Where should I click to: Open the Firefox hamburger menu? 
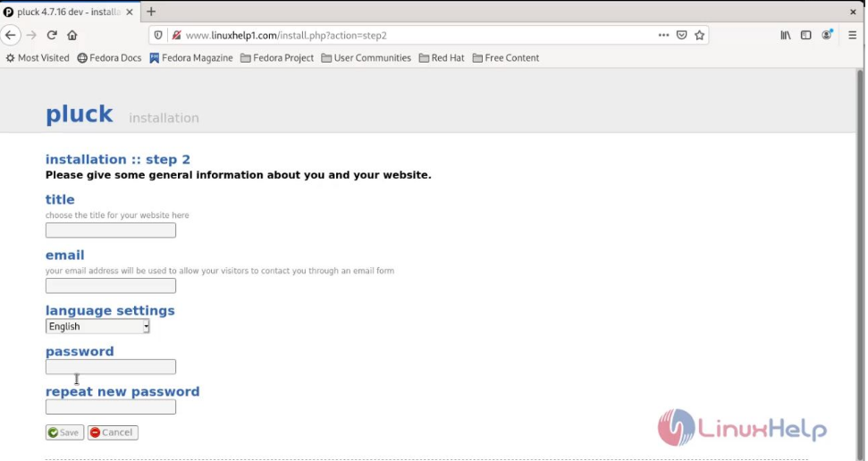853,35
